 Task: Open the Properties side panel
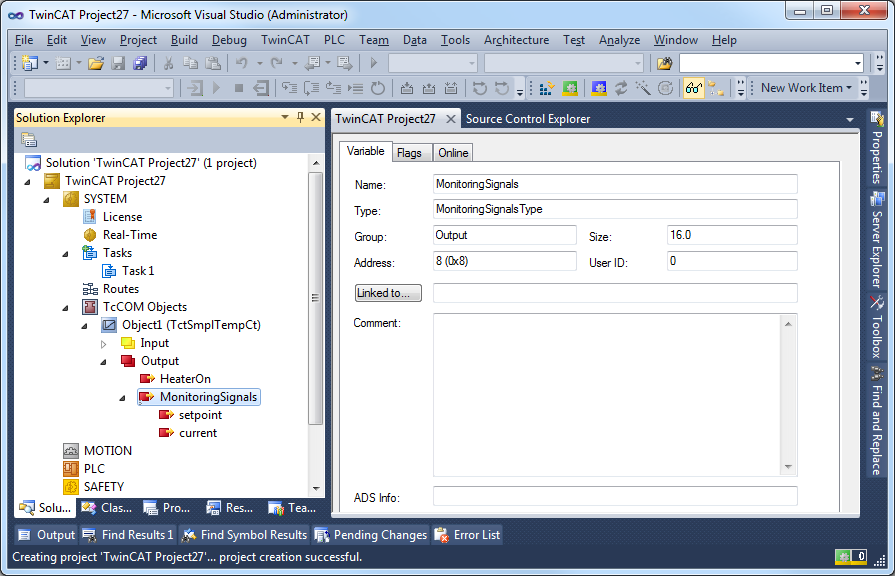pos(877,149)
